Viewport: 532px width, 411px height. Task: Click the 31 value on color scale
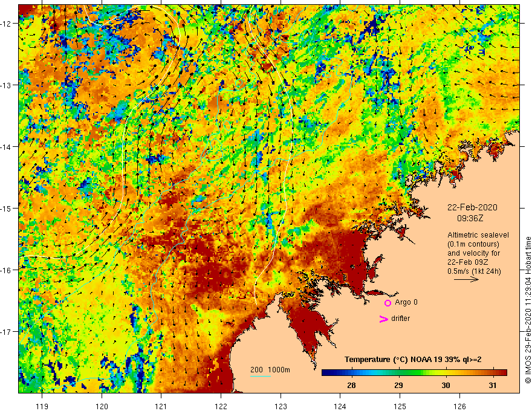(493, 385)
